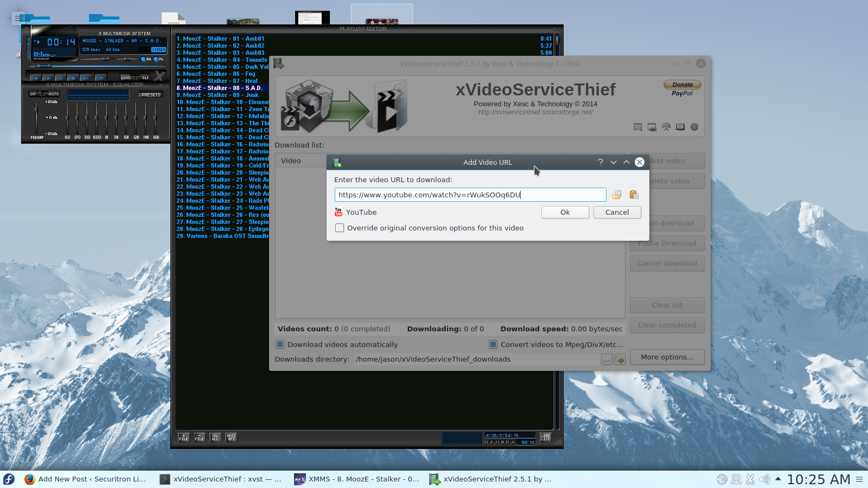868x488 pixels.
Task: Toggle REP repeat in XMMS
Action: [x=144, y=78]
